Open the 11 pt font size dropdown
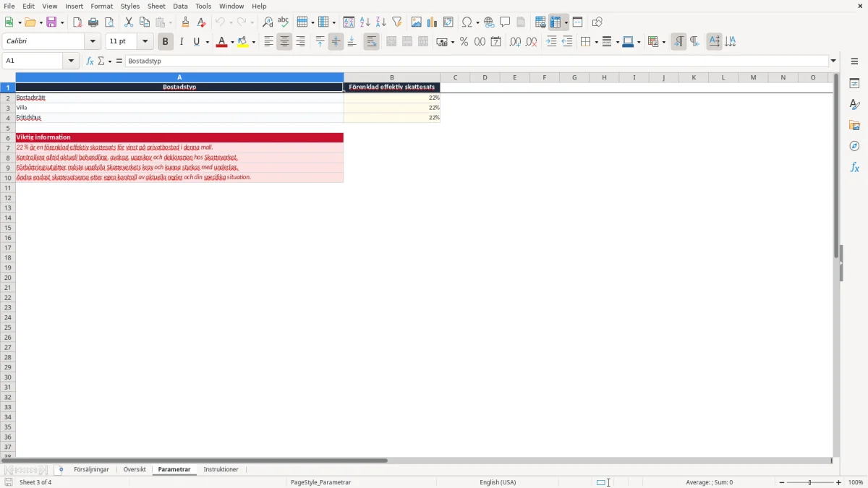This screenshot has height=488, width=868. 145,42
